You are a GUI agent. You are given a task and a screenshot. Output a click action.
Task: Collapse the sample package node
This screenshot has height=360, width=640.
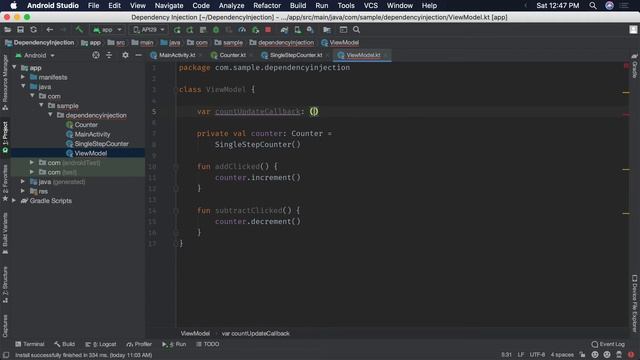41,105
